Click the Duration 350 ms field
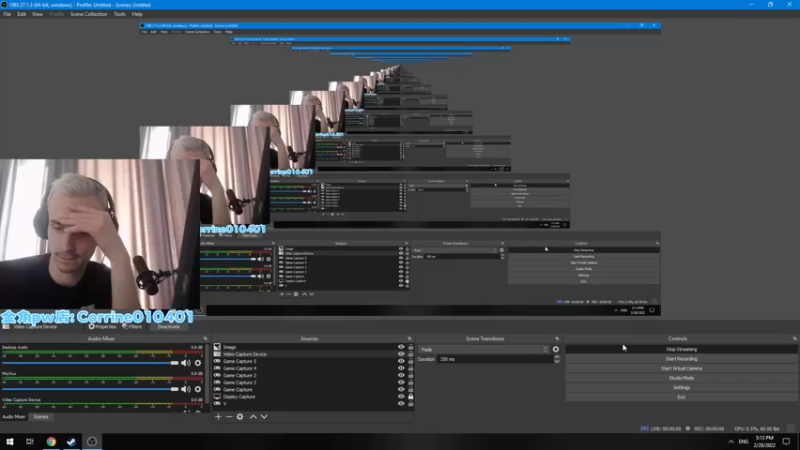This screenshot has height=450, width=800. 495,359
